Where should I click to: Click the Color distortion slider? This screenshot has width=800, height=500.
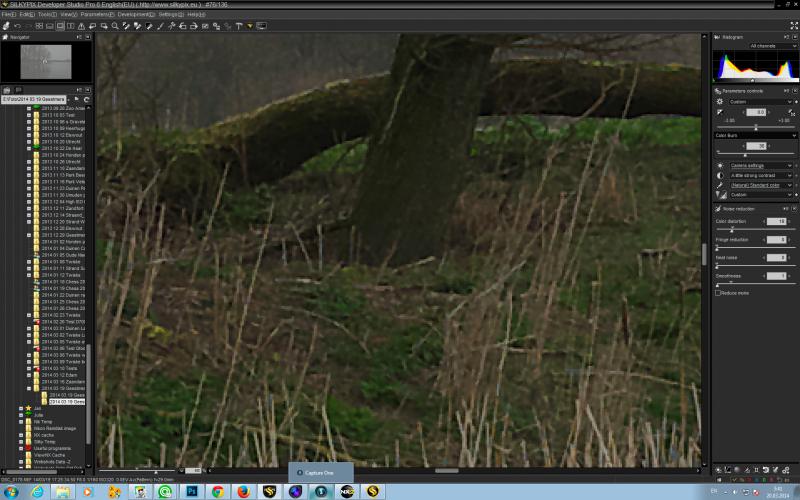756,229
